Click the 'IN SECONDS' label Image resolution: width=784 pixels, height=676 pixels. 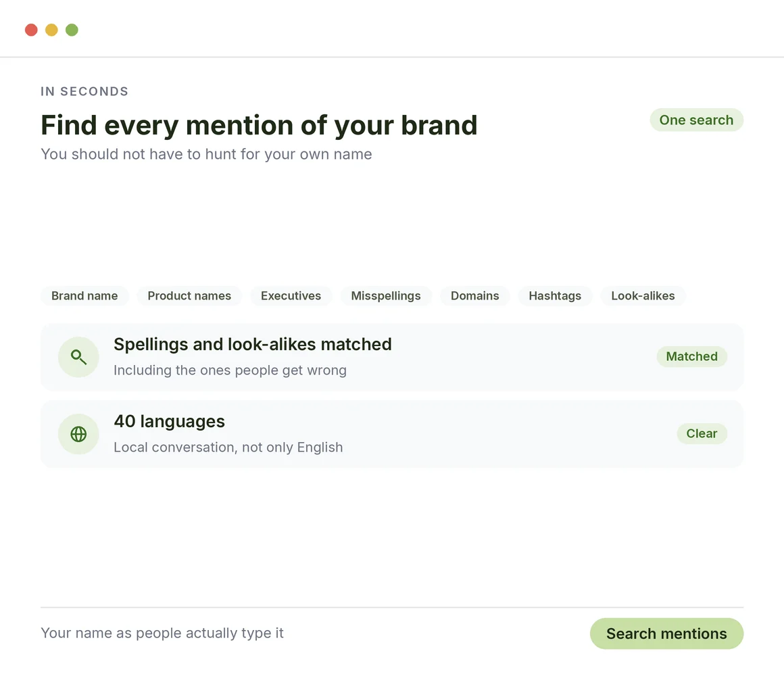point(84,91)
